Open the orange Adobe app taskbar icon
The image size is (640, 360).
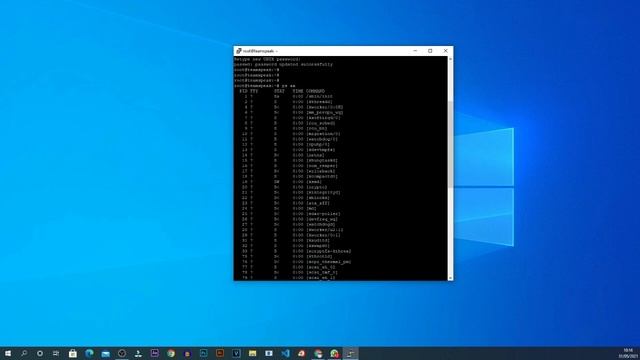pos(220,353)
